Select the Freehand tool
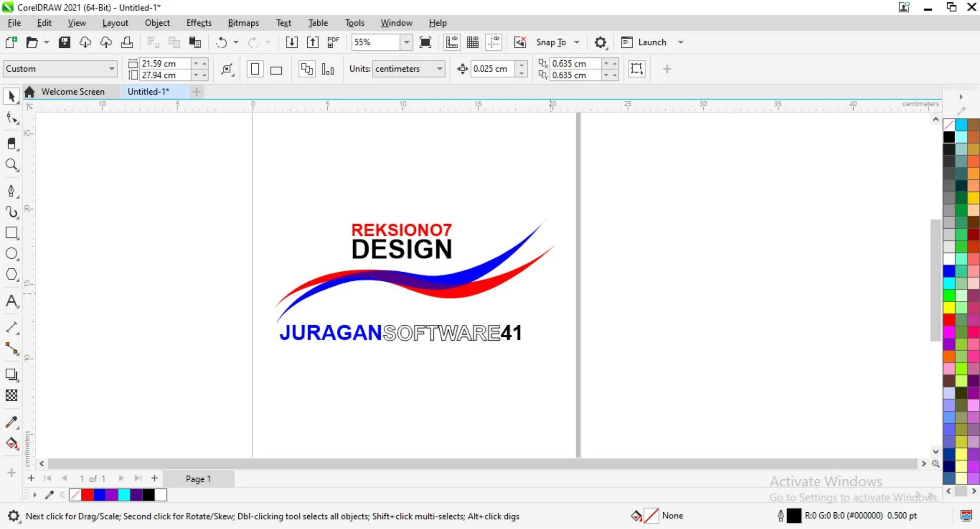Image resolution: width=980 pixels, height=529 pixels. (x=11, y=191)
